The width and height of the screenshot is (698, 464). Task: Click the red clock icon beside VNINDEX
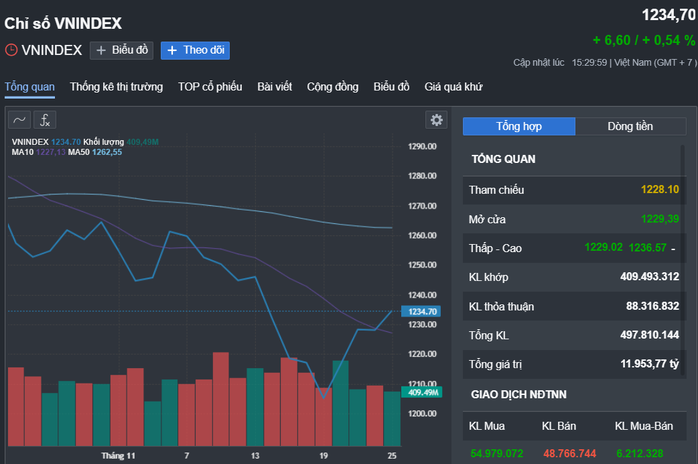click(x=11, y=50)
